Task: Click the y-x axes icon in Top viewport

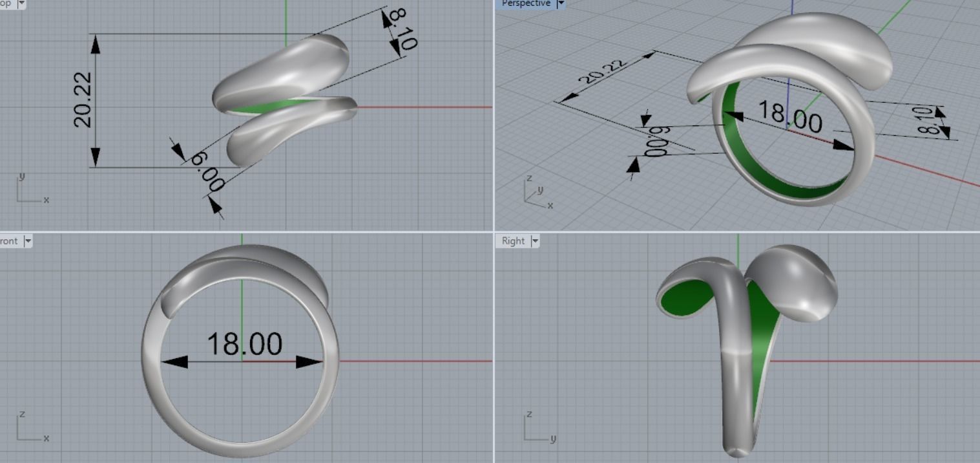Action: coord(32,188)
